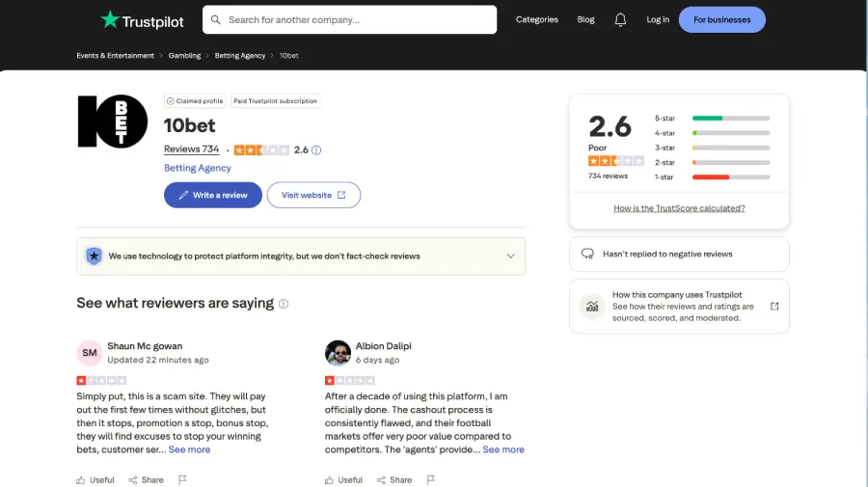This screenshot has height=487, width=868.
Task: Click Albion Dalipi reviewer name
Action: coord(383,346)
